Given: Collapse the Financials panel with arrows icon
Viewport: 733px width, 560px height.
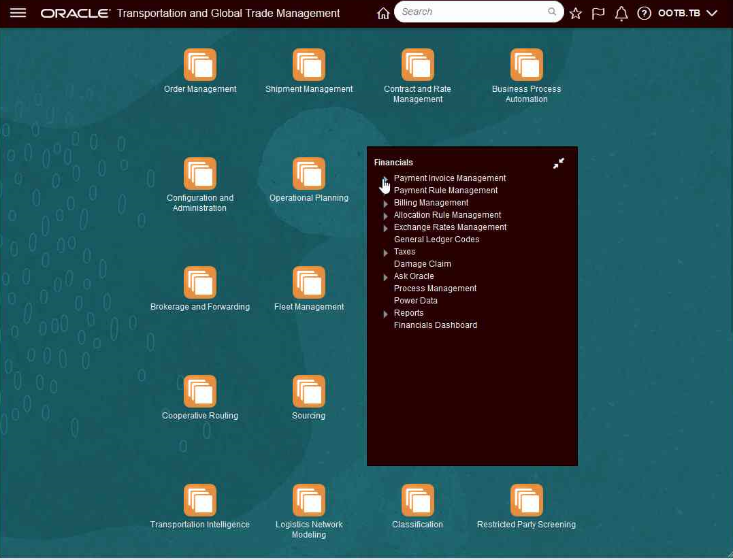Looking at the screenshot, I should click(559, 163).
